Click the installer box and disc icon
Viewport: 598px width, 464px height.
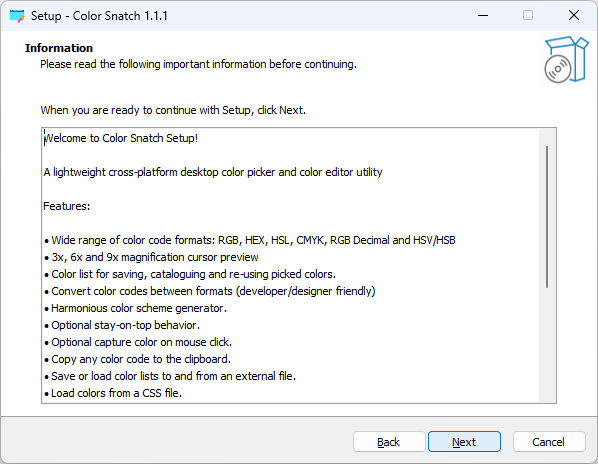point(566,59)
